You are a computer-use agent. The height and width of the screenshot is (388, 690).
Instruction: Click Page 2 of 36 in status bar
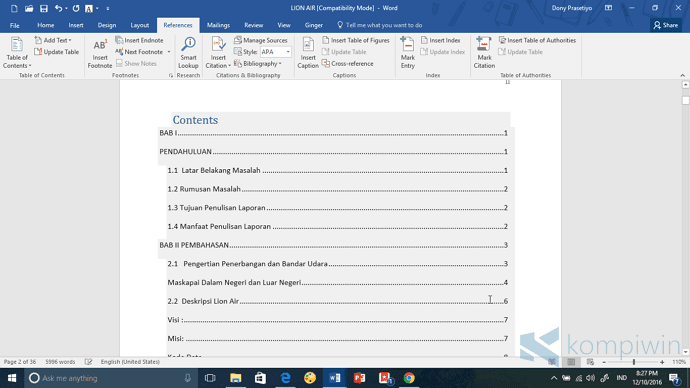click(20, 362)
